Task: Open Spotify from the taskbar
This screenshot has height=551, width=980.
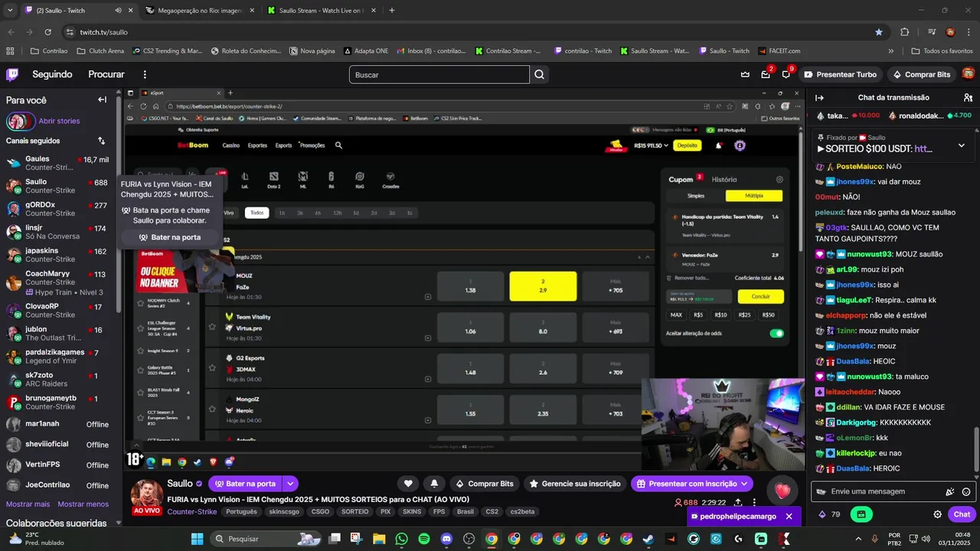Action: tap(424, 539)
